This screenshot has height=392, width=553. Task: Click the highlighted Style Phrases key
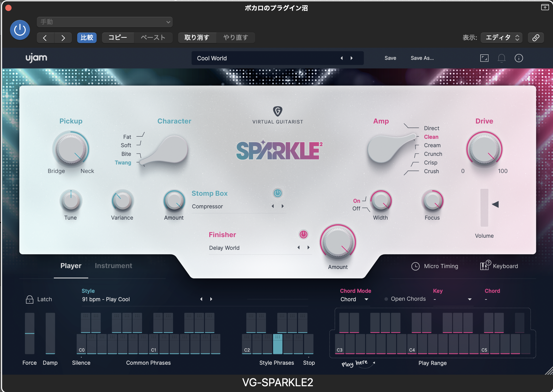pos(278,344)
